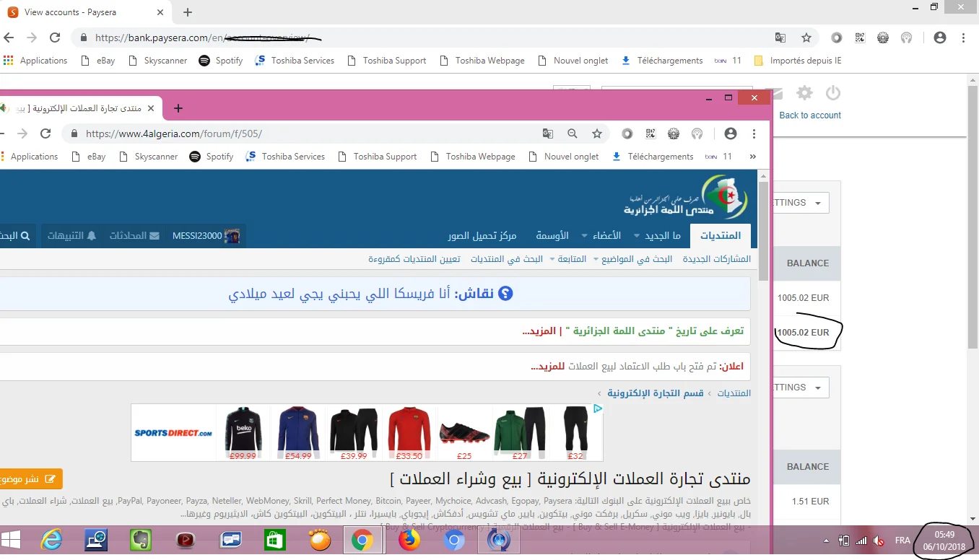Open the forum notifications bell (التنبيهات)
This screenshot has height=560, width=979.
coord(71,236)
